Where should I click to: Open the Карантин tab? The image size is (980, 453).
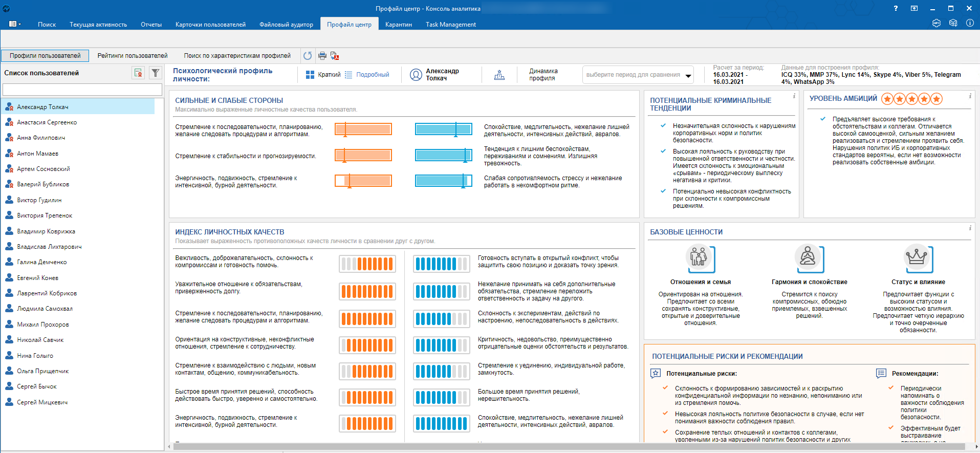399,24
